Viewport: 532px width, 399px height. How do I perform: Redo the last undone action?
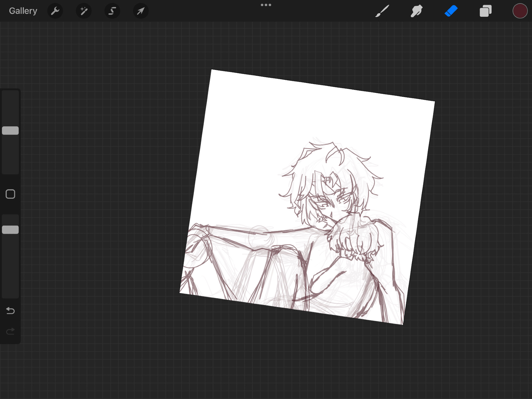[x=10, y=331]
